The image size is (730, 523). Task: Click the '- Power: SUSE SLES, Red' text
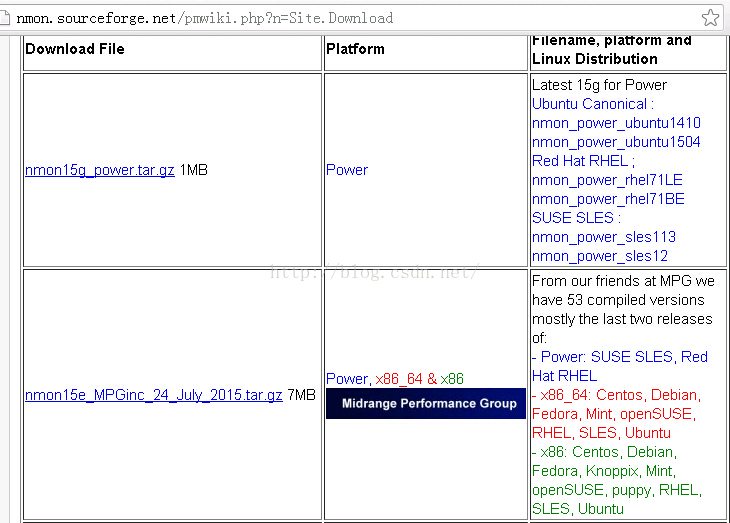(x=620, y=357)
